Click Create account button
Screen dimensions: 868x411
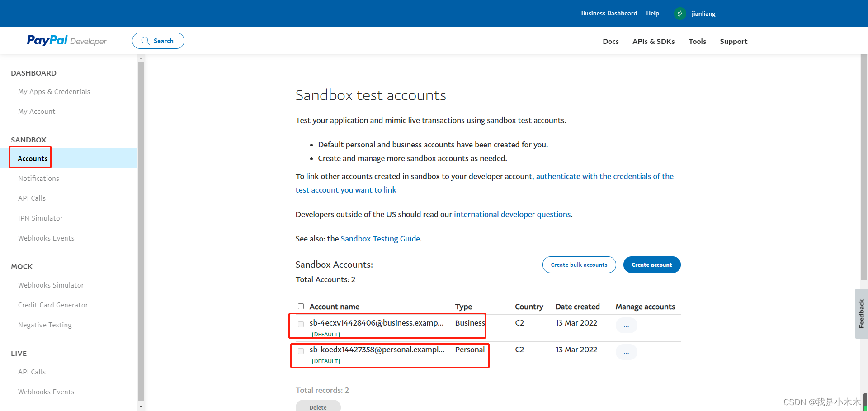[652, 265]
